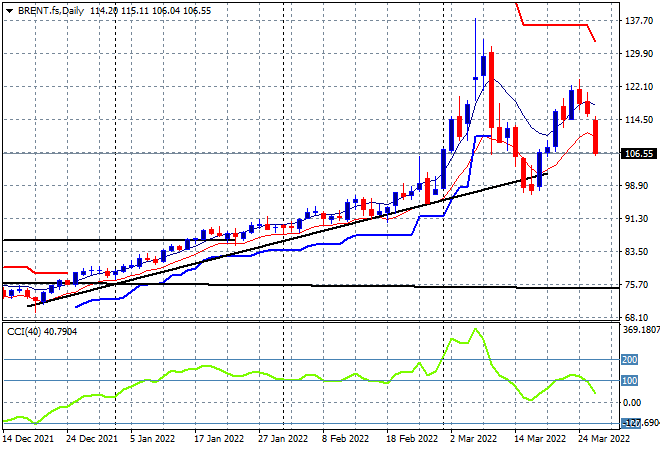
Task: Select the 17 Jan 2022 date label
Action: coord(219,439)
